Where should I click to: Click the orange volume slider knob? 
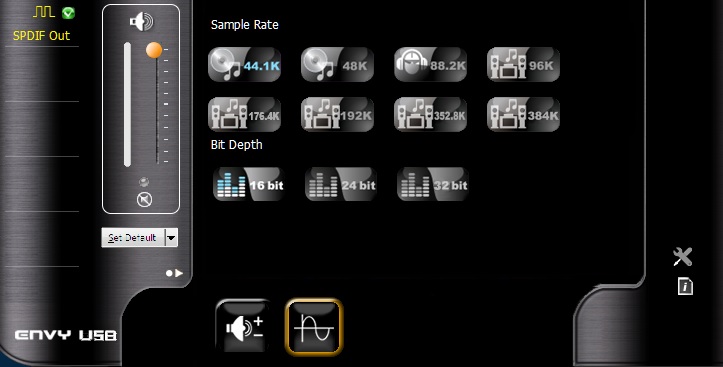[x=154, y=50]
